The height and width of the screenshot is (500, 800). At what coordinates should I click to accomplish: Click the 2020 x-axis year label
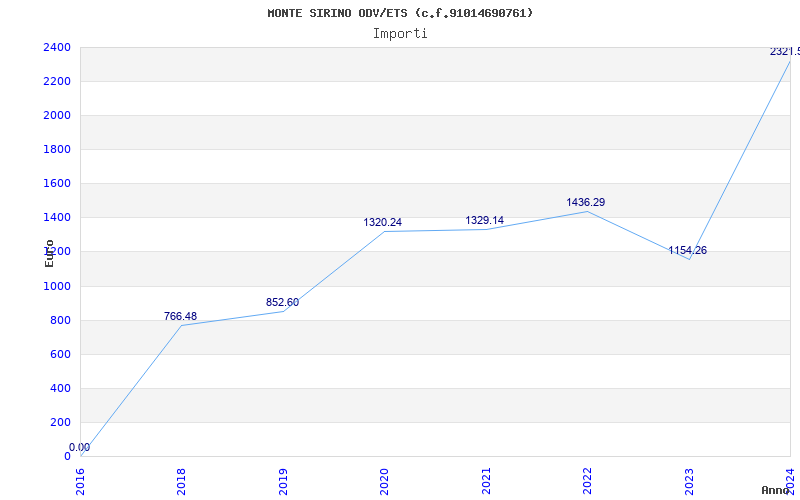click(384, 481)
